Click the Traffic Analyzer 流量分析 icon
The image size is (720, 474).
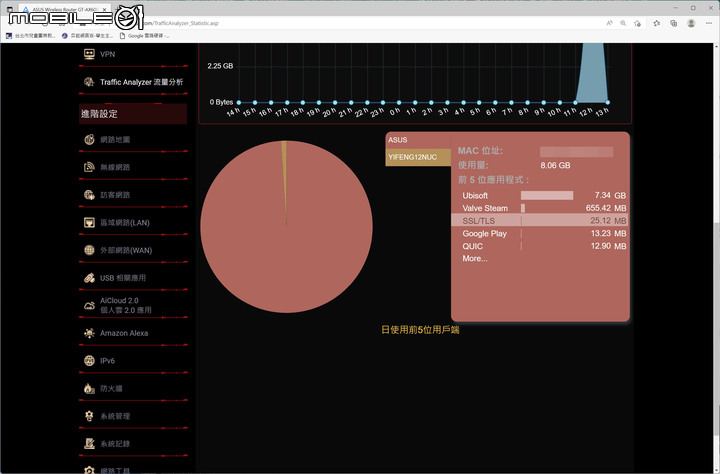[x=89, y=82]
